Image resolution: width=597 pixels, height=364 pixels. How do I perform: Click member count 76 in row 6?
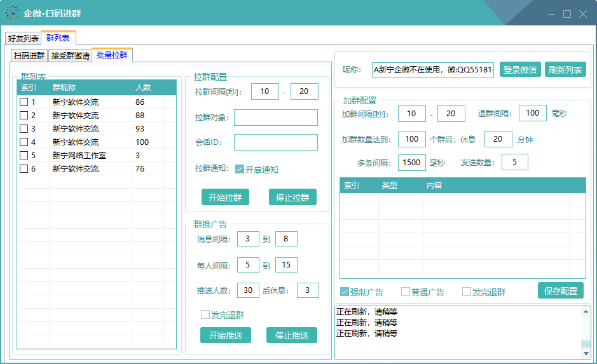click(140, 168)
